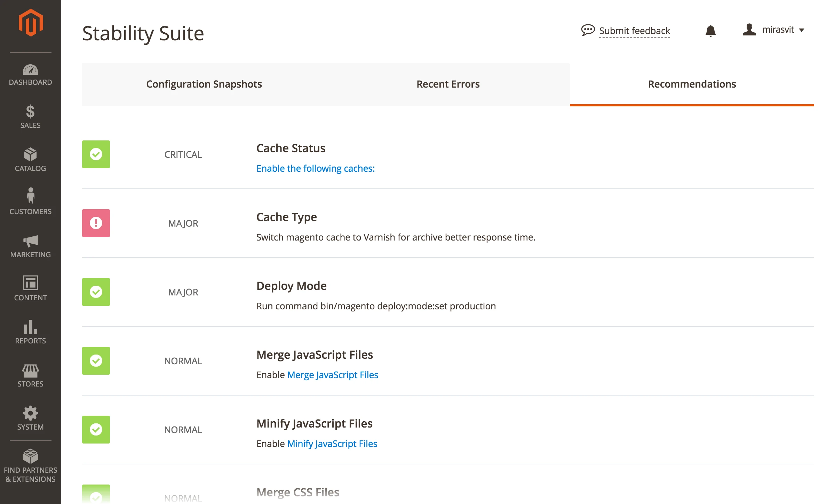Open the Reports bar chart menu
Viewport: 835px width, 504px height.
31,332
